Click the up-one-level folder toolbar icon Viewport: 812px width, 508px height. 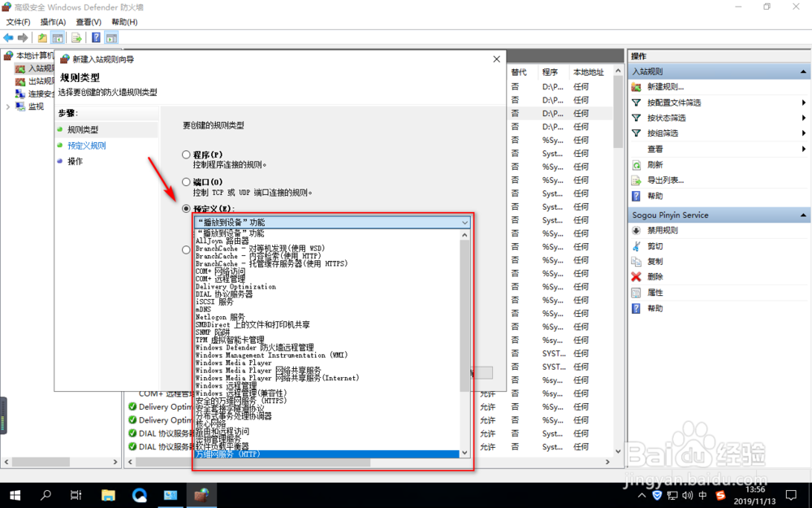point(42,38)
